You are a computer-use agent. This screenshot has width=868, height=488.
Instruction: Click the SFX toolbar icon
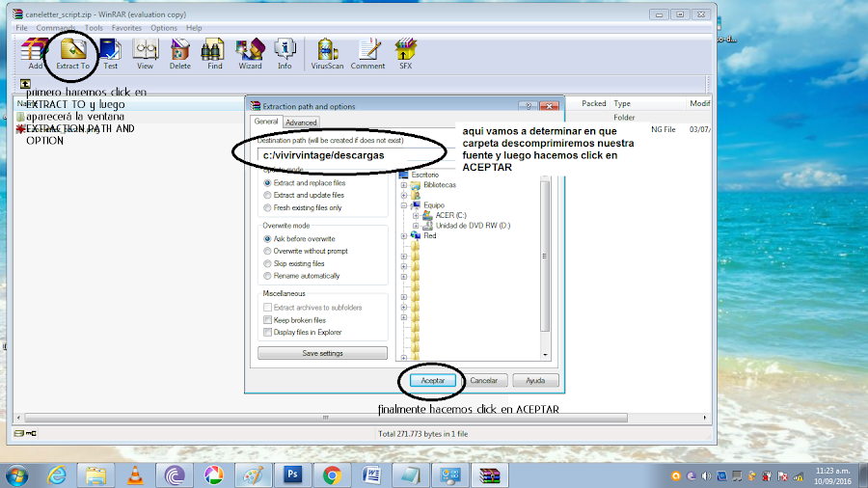[405, 54]
